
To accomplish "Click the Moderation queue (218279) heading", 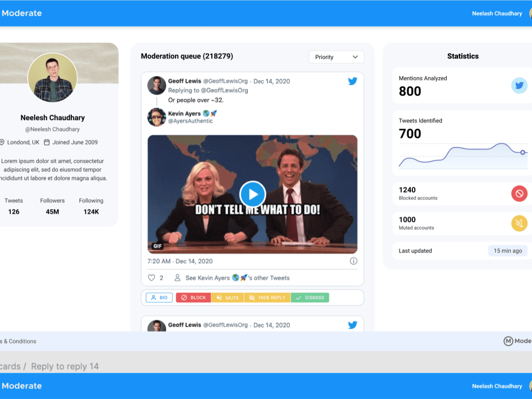I will (187, 56).
